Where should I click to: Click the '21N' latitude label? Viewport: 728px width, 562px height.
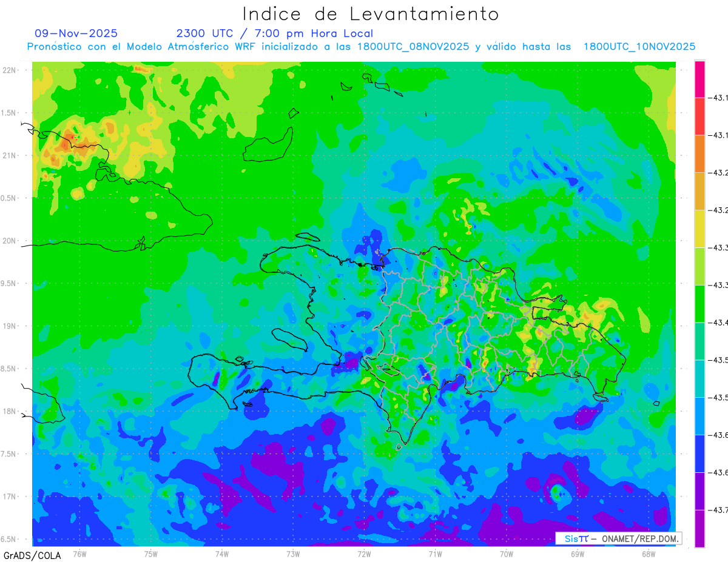[x=9, y=155]
